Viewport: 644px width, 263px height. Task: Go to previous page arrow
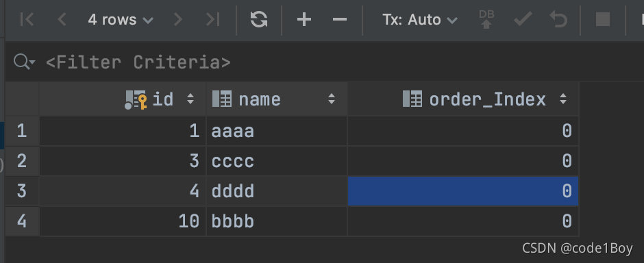pyautogui.click(x=62, y=19)
